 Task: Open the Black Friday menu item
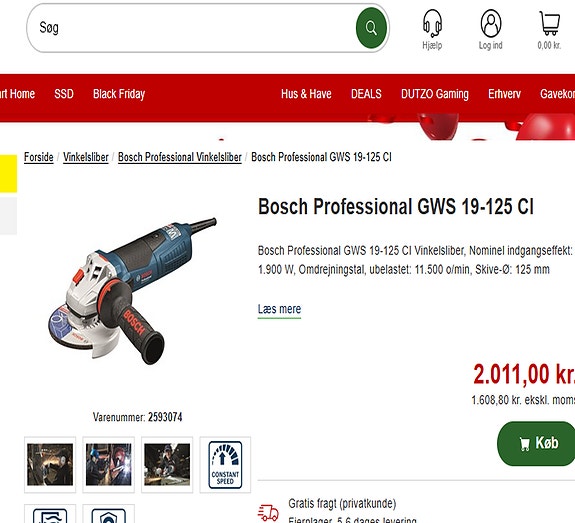click(119, 94)
